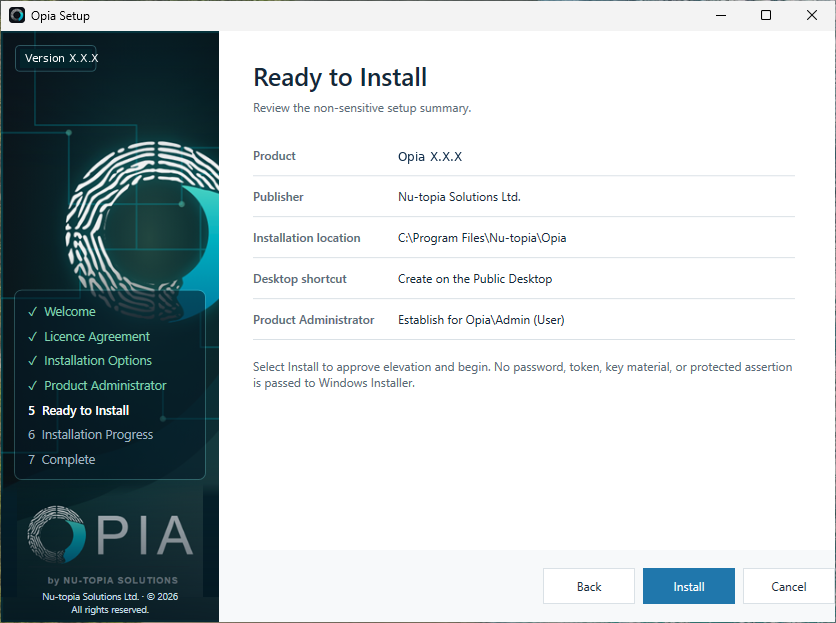Select the Welcome step in sidebar

pyautogui.click(x=70, y=312)
